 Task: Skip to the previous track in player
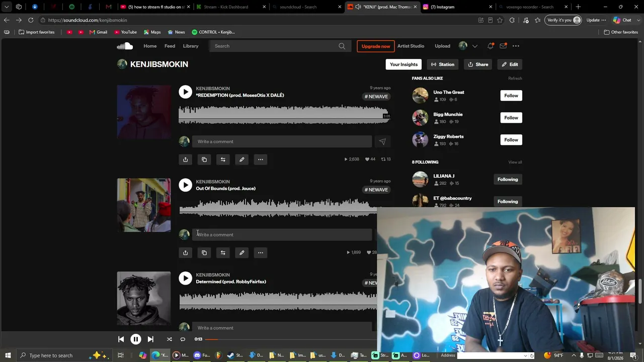click(x=121, y=339)
